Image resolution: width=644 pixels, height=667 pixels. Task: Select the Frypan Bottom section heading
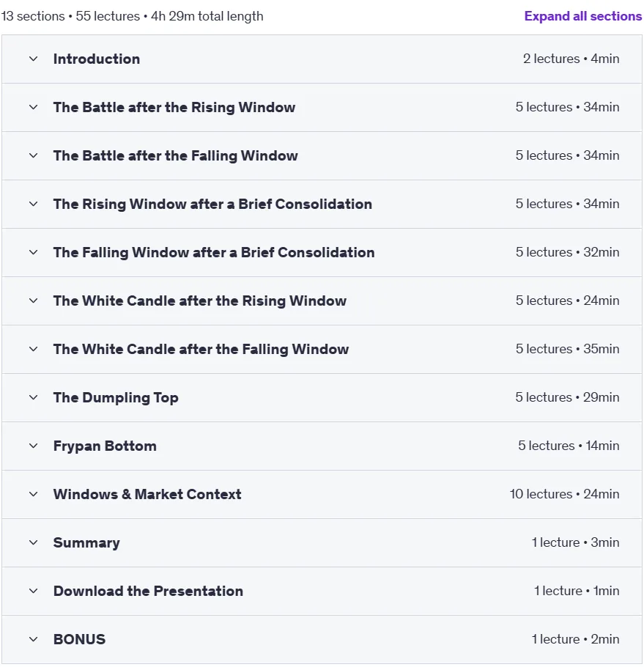pyautogui.click(x=105, y=446)
